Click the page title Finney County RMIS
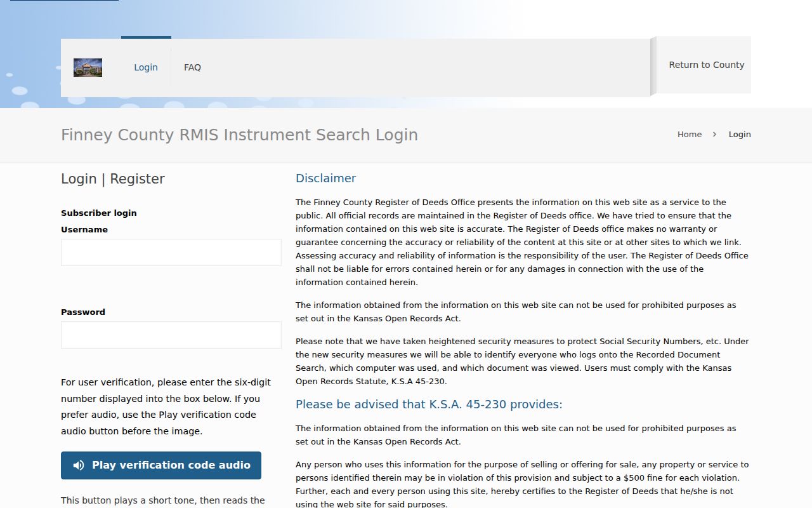Image resolution: width=812 pixels, height=508 pixels. [239, 135]
